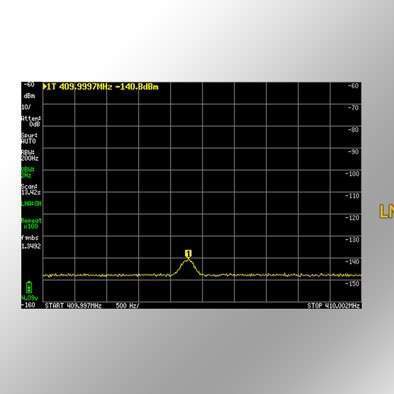Tap the Spur AUTO setting
The image size is (394, 394).
pyautogui.click(x=29, y=138)
